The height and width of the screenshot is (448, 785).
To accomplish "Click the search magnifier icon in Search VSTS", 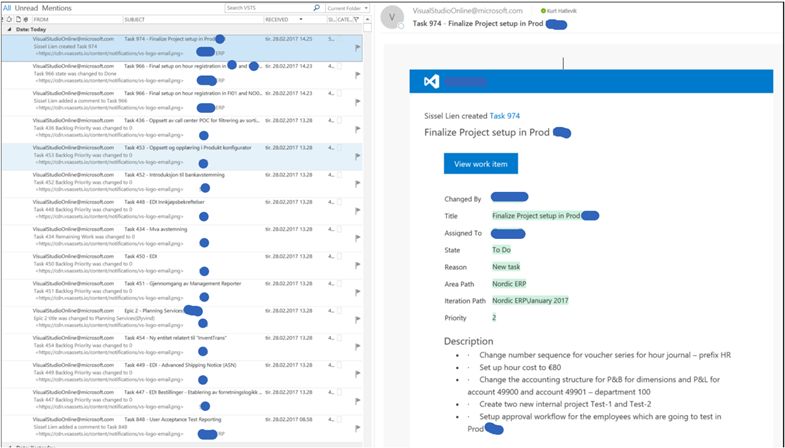I will coord(317,8).
